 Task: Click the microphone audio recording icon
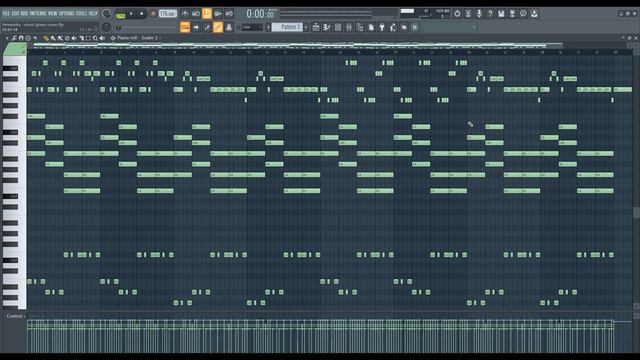coord(479,14)
